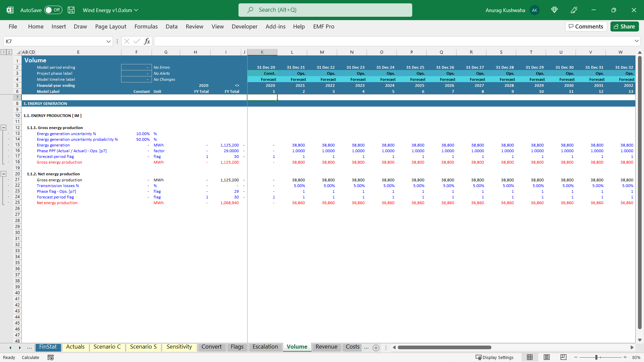Click the macro recording status icon
Viewport: 644px width, 362px height.
pyautogui.click(x=51, y=358)
